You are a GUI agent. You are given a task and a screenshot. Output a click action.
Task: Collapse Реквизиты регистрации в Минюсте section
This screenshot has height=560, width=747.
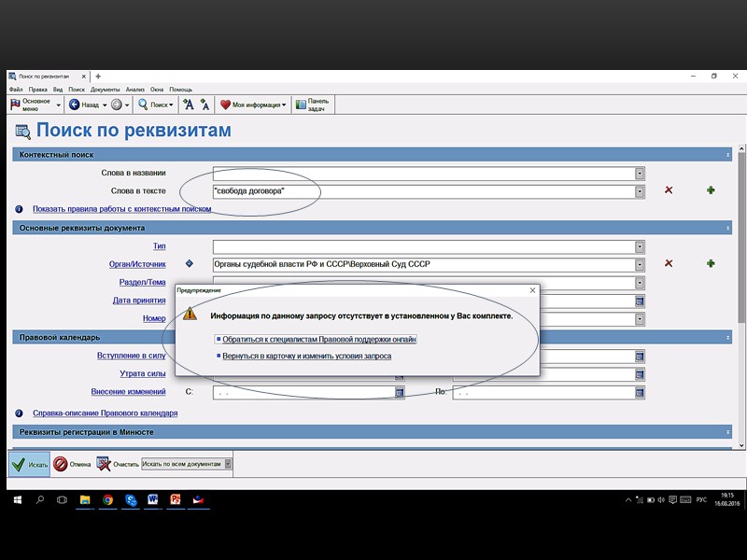point(727,432)
